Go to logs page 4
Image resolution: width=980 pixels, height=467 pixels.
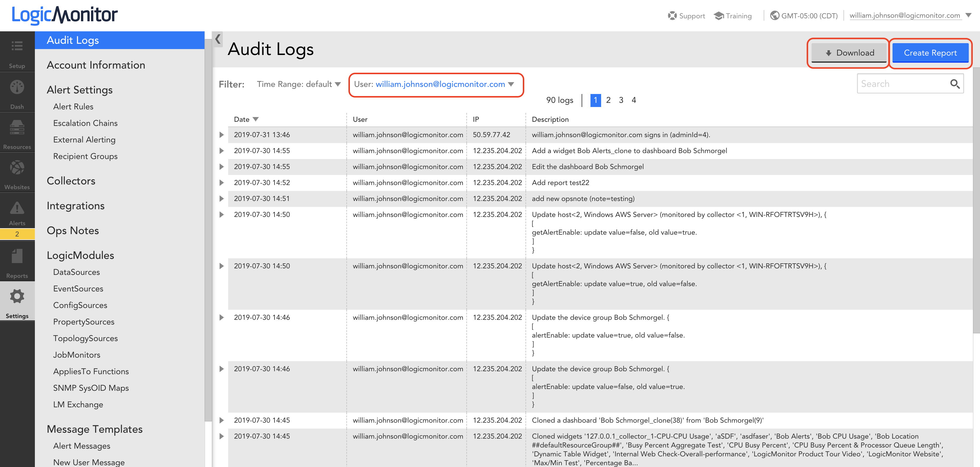634,100
